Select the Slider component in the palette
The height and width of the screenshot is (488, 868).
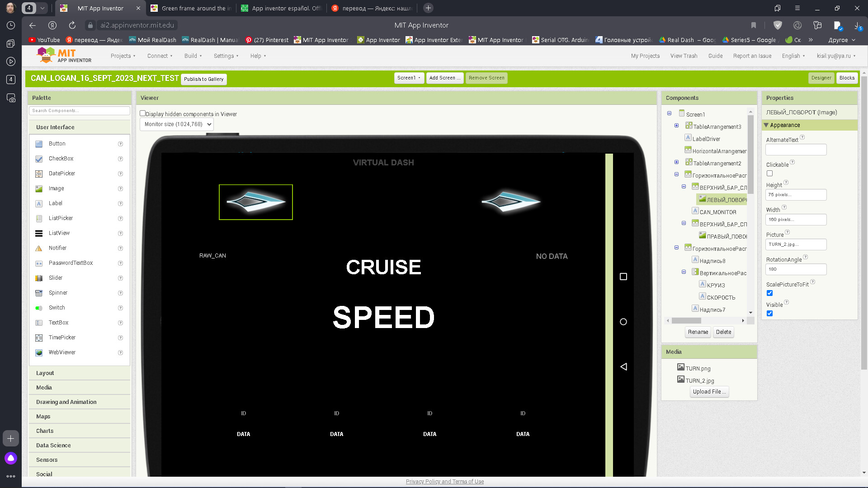click(55, 277)
